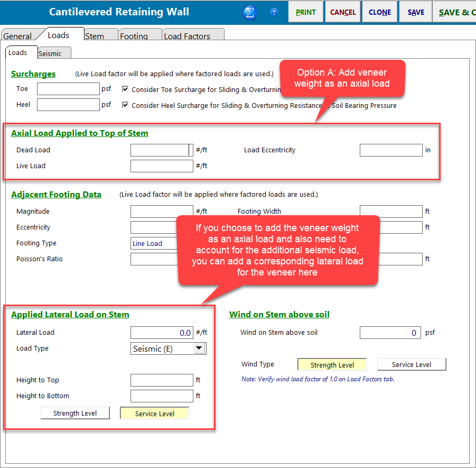This screenshot has width=476, height=468.
Task: Switch to the General tab
Action: (x=18, y=36)
